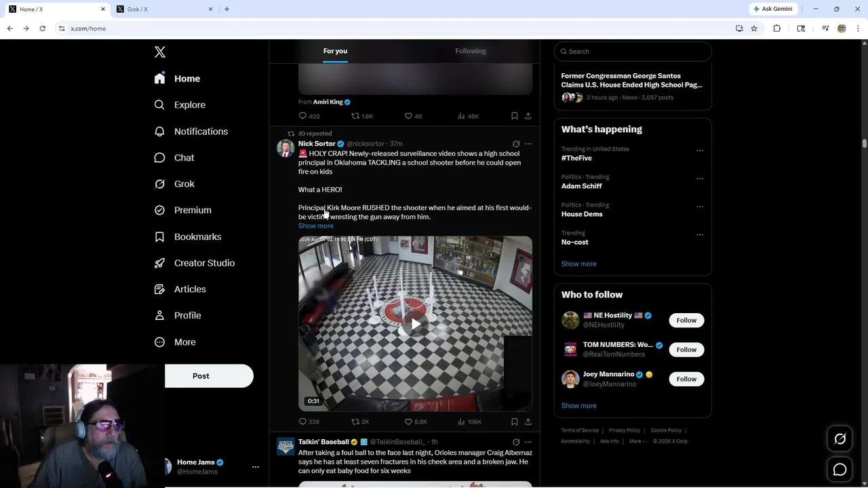Open Home in the sidebar
This screenshot has height=488, width=868.
click(177, 79)
